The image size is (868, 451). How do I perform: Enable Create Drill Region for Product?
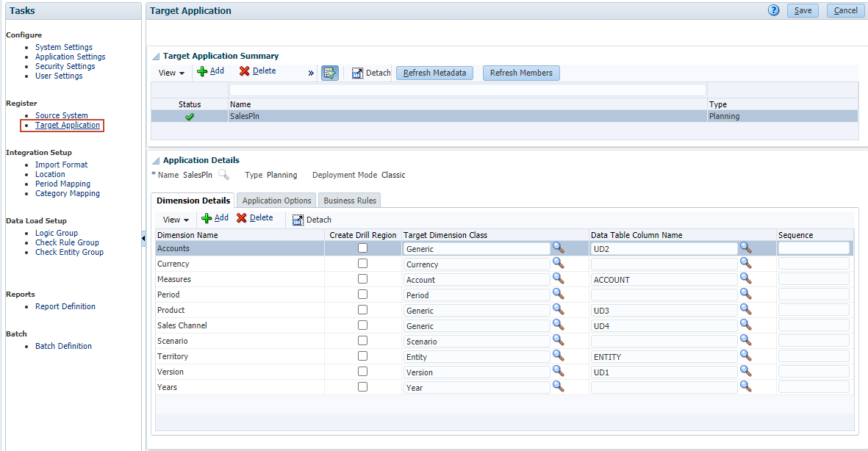coord(362,310)
